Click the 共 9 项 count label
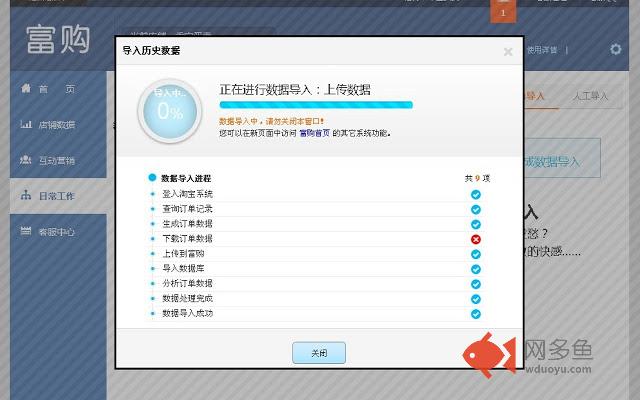 [x=477, y=178]
